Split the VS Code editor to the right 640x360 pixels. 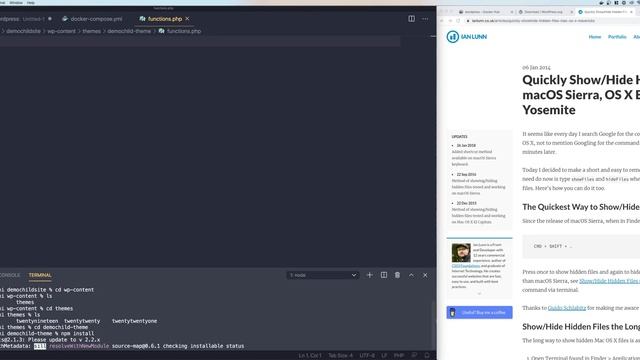click(411, 19)
